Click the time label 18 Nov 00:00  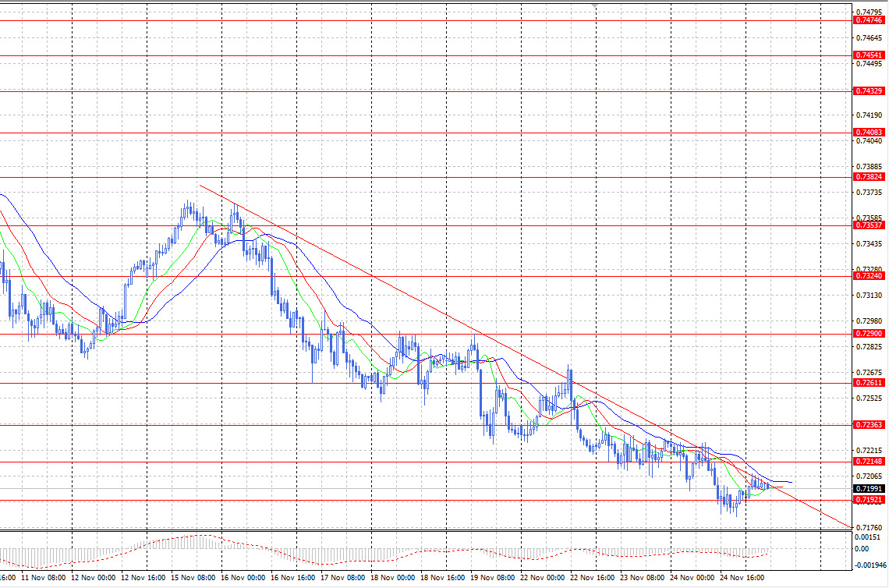click(x=392, y=578)
